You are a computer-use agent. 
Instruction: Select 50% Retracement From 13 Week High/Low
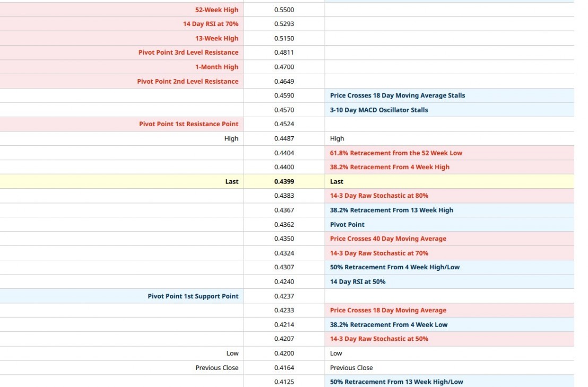[x=396, y=382]
